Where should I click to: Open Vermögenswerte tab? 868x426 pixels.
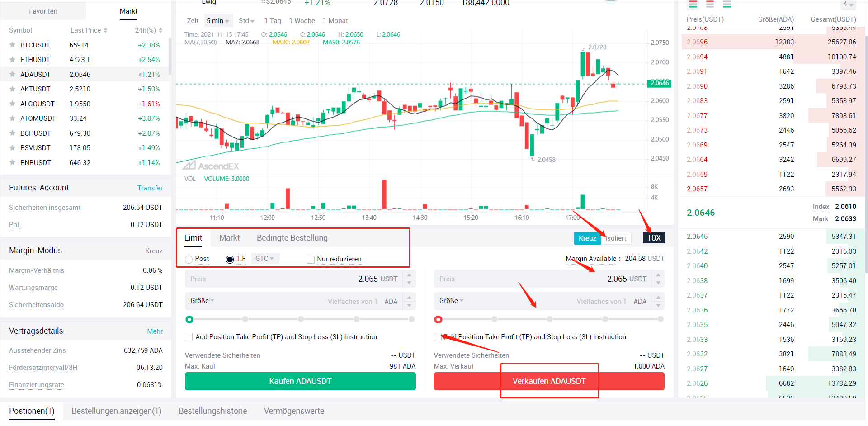click(294, 411)
